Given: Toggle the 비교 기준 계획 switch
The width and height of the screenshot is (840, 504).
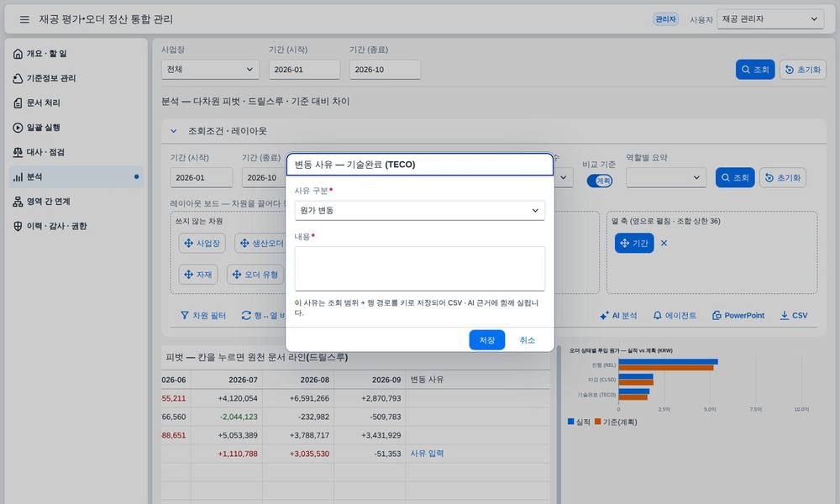Looking at the screenshot, I should pos(600,181).
